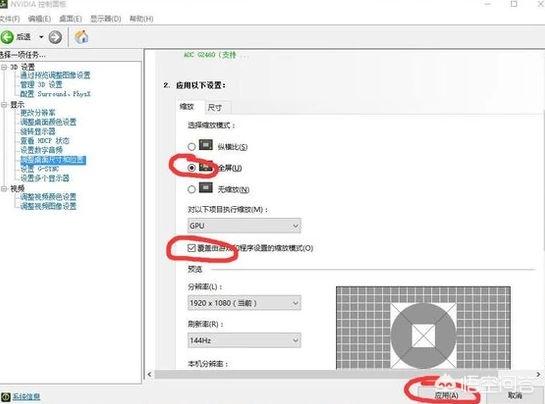Open the back history dropdown arrow
The image size is (545, 404).
(41, 37)
